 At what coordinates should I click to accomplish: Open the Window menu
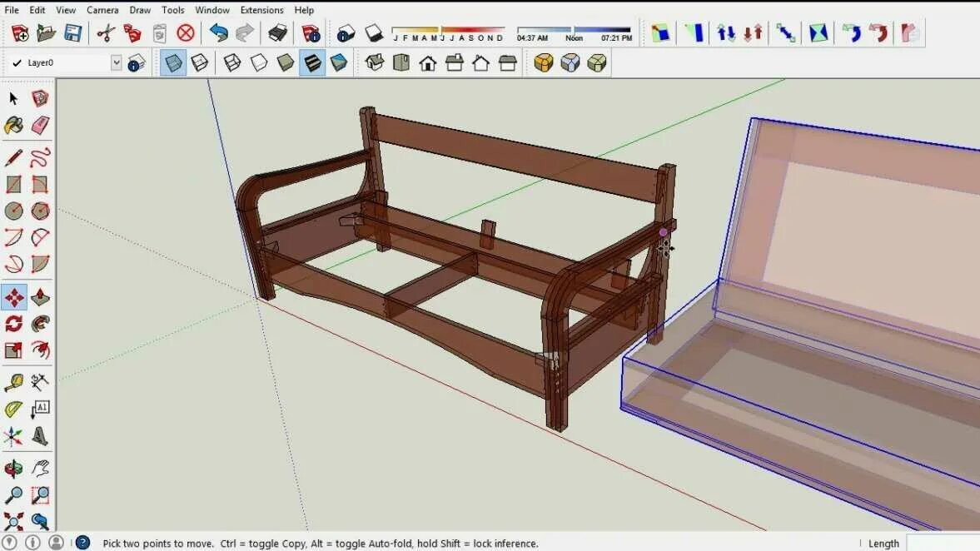pos(212,10)
